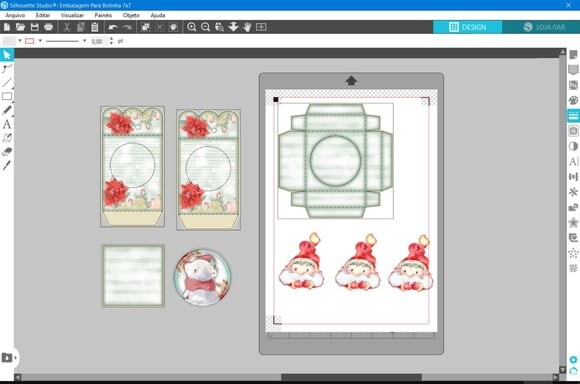Open the Arquivo menu

click(15, 15)
